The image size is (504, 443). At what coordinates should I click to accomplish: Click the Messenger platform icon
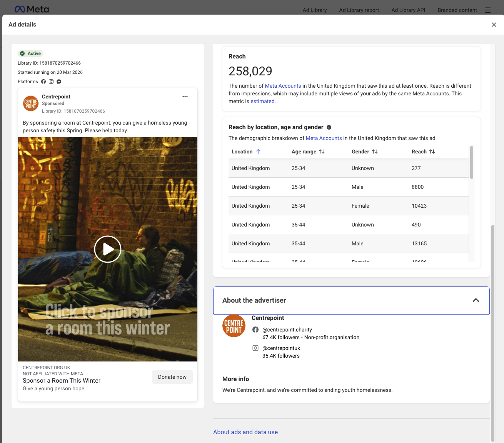tap(59, 82)
